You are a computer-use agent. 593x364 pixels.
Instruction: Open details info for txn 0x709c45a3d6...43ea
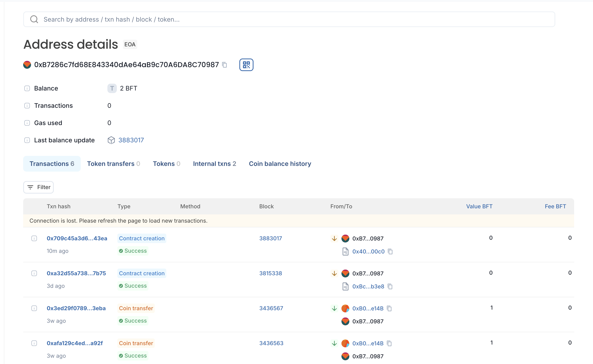(34, 238)
